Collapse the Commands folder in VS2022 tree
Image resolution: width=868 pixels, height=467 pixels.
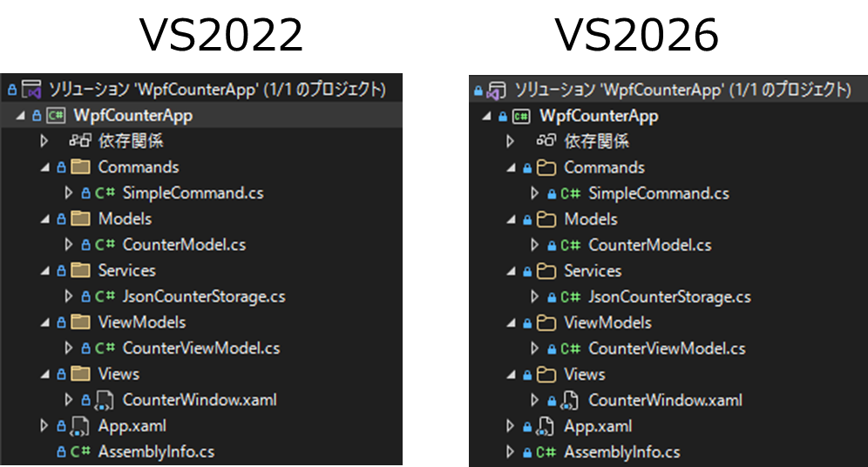click(x=45, y=167)
